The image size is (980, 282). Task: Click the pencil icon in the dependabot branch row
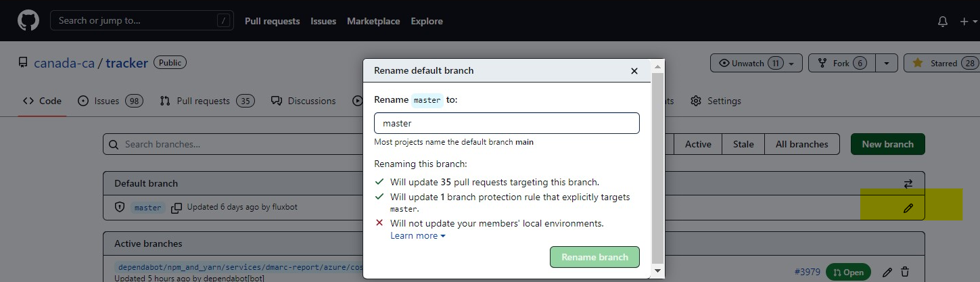pyautogui.click(x=887, y=272)
